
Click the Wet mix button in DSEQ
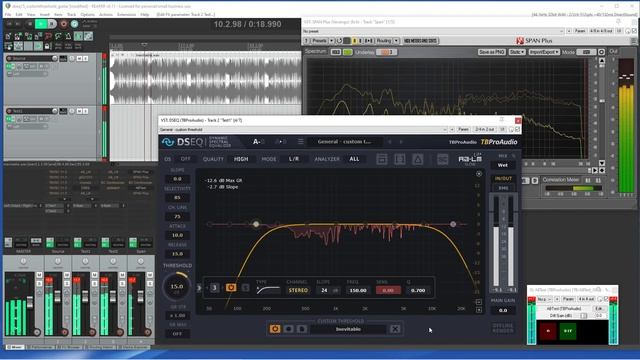coord(502,165)
